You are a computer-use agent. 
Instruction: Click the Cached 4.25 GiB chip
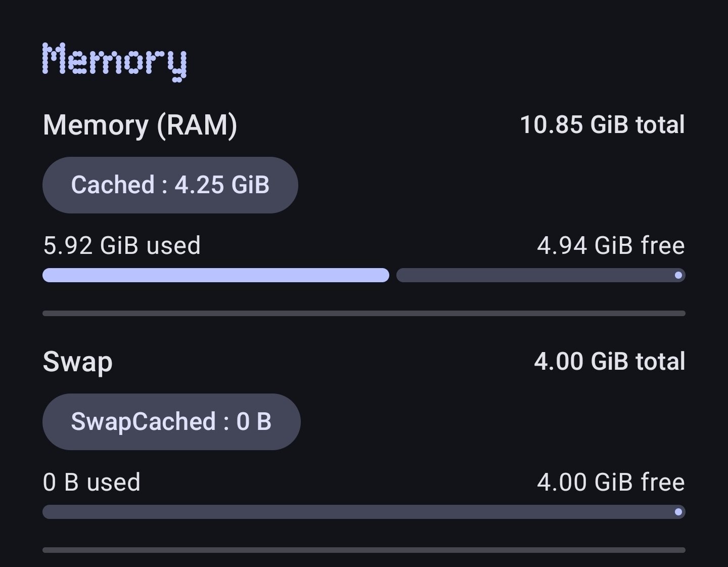170,185
